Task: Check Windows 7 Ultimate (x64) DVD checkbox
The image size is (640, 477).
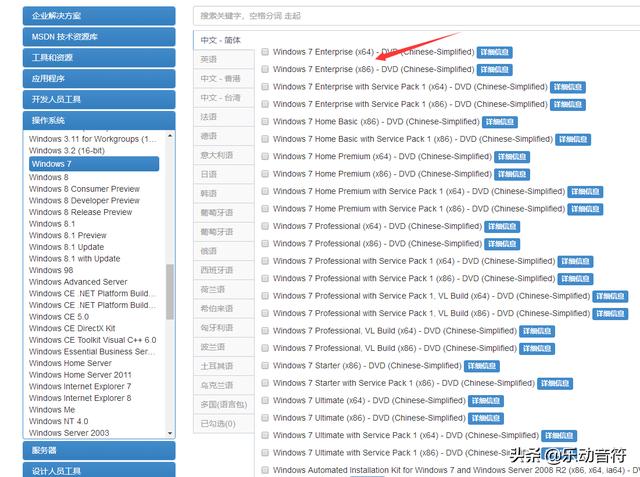Action: [x=265, y=401]
